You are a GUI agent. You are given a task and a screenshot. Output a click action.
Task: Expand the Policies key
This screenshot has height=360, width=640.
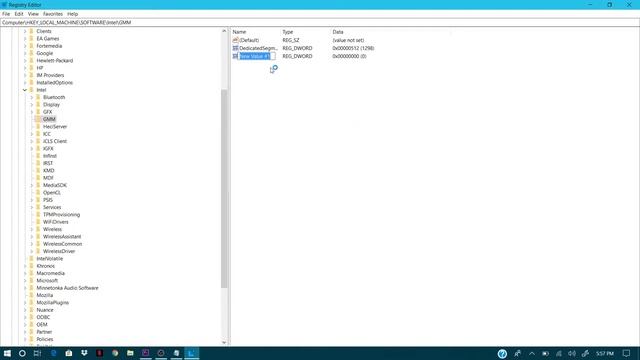click(x=25, y=339)
